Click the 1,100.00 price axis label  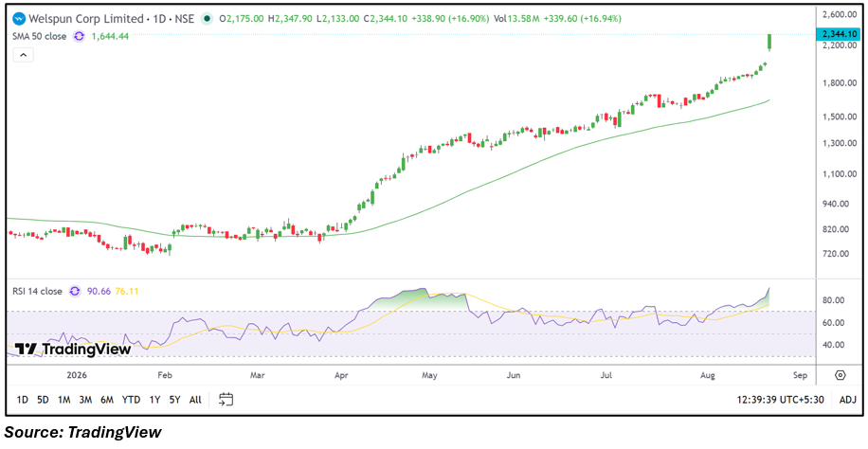(839, 174)
